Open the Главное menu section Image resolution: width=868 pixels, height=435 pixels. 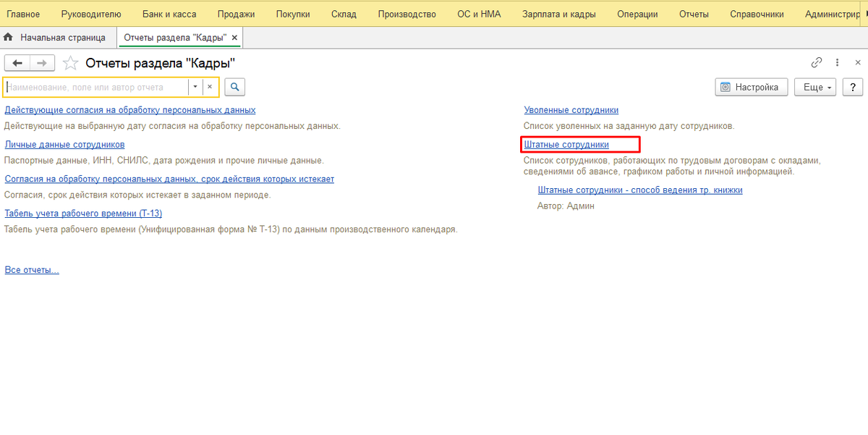click(24, 14)
